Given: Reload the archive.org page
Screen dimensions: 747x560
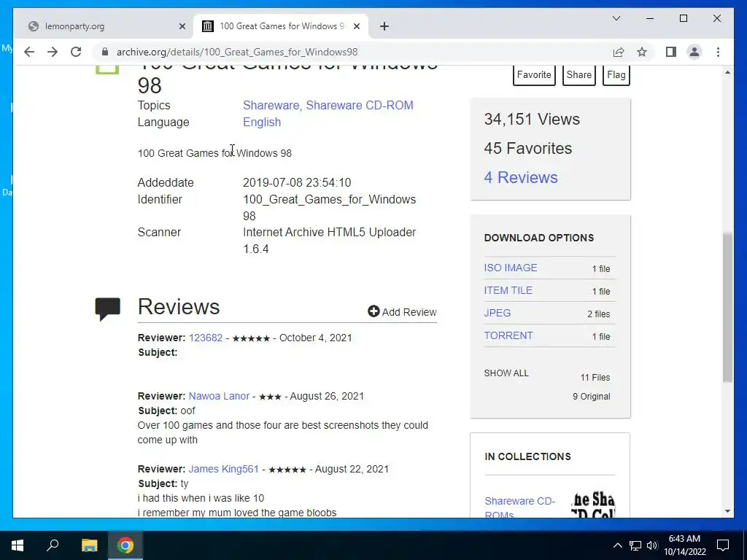Looking at the screenshot, I should click(76, 52).
